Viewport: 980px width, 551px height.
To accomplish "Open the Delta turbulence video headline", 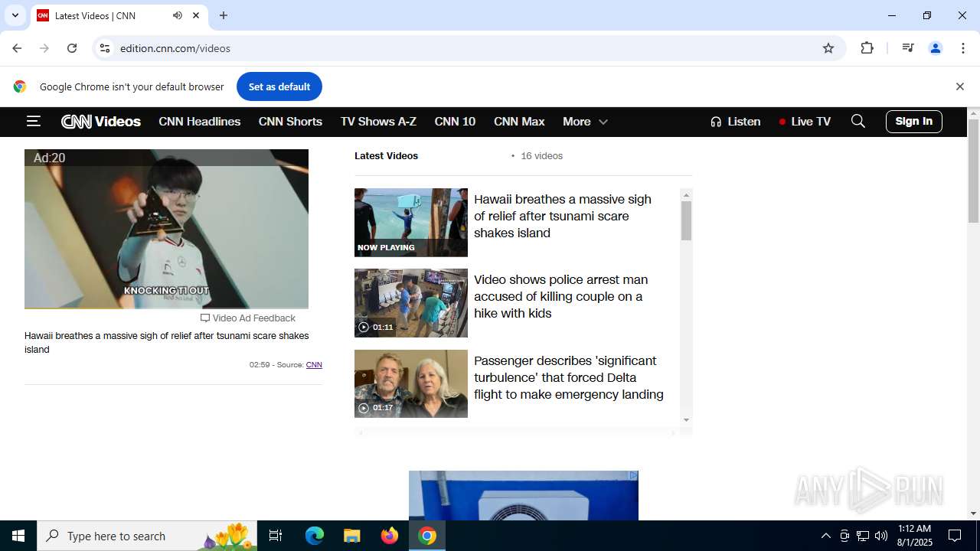I will click(x=569, y=377).
